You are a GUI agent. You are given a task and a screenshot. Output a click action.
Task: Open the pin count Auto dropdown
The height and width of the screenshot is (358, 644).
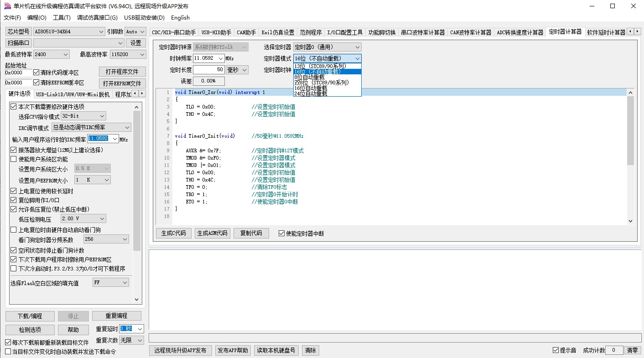tap(135, 31)
